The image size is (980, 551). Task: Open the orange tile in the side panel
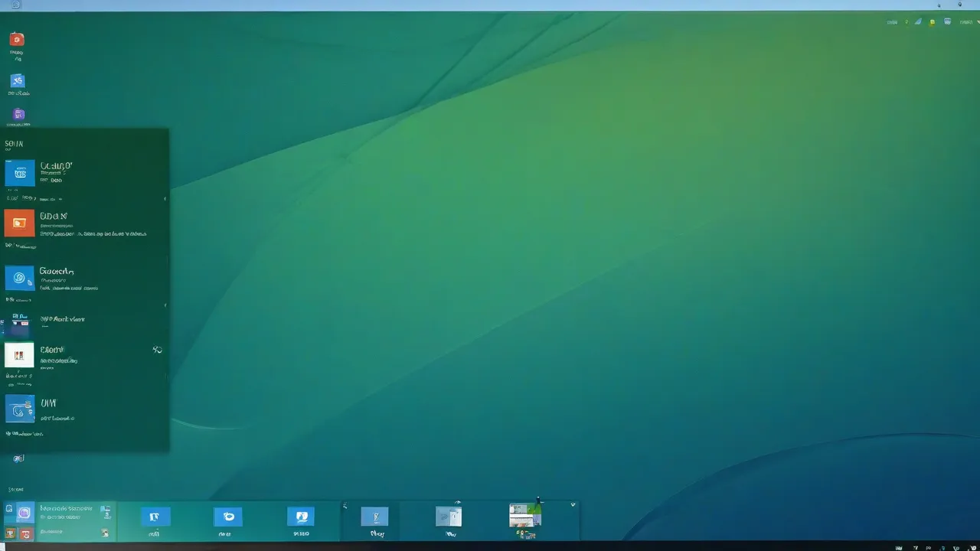(19, 223)
